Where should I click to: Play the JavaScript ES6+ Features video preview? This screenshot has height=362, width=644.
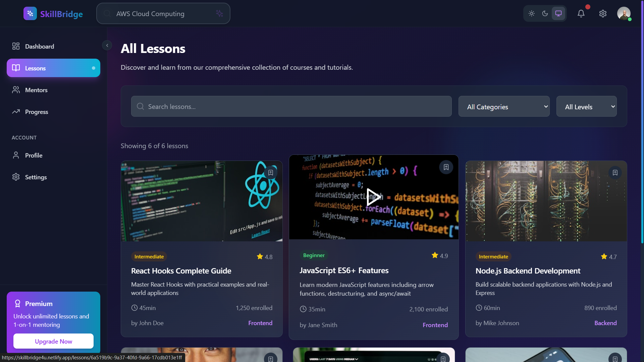coord(373,197)
